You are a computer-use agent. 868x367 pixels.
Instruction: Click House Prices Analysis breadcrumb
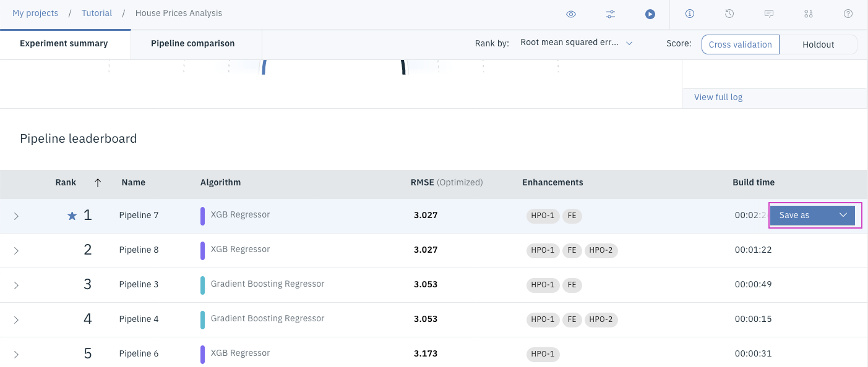(179, 13)
